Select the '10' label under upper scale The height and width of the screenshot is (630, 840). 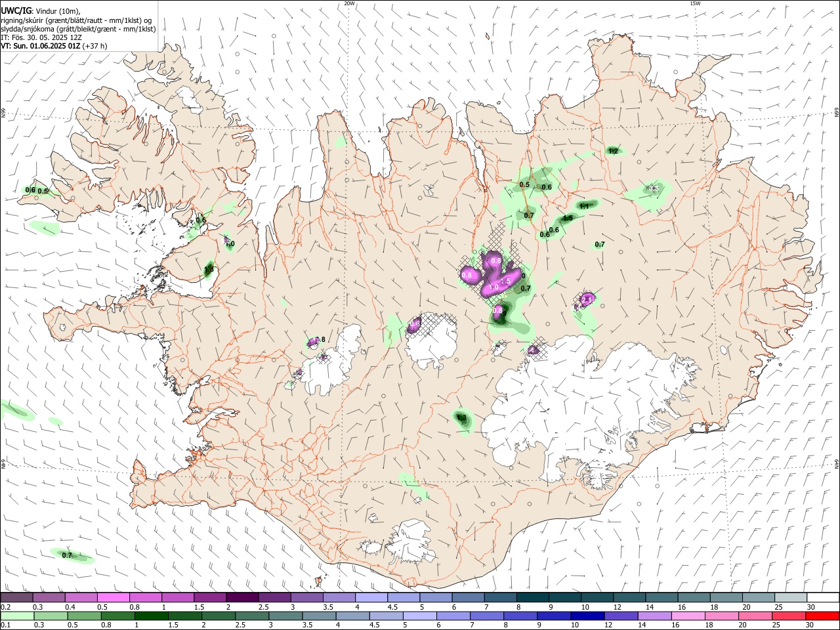(585, 607)
